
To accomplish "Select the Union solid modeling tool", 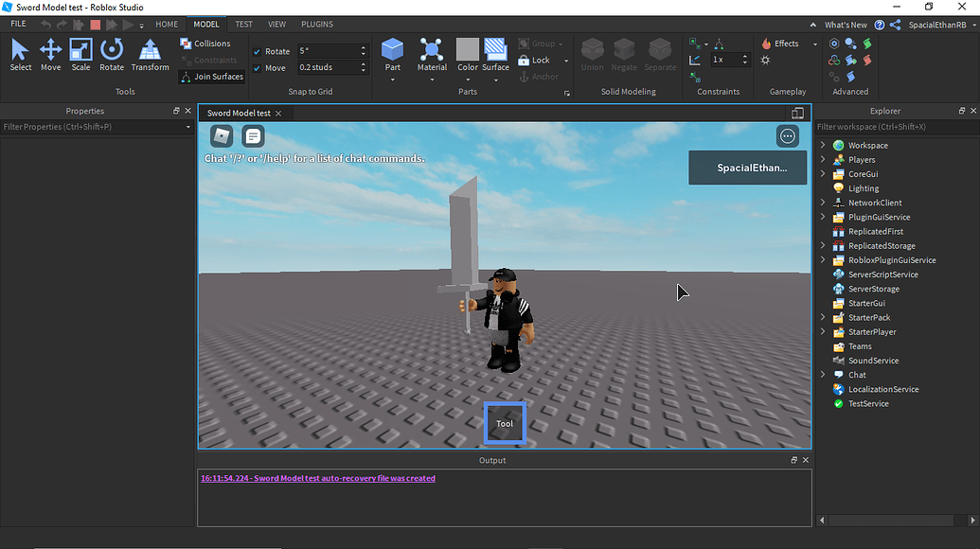I will (x=592, y=54).
